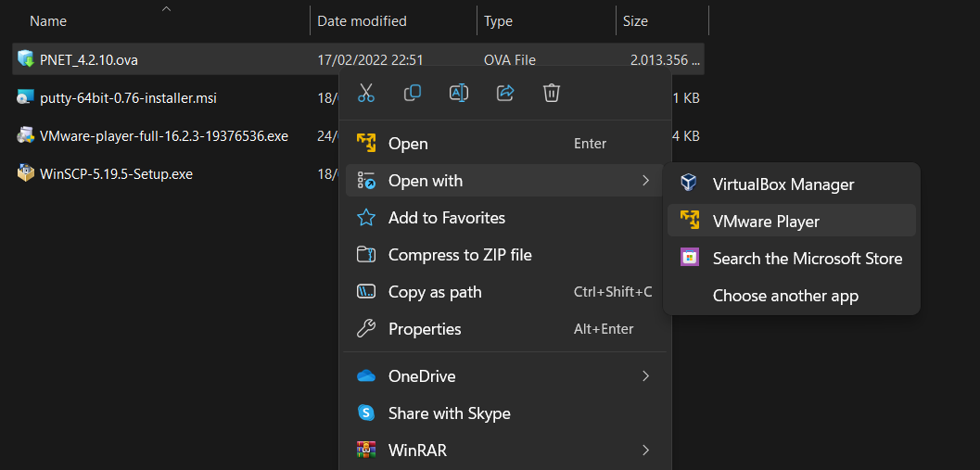980x470 pixels.
Task: Click the Skype icon
Action: coord(365,413)
